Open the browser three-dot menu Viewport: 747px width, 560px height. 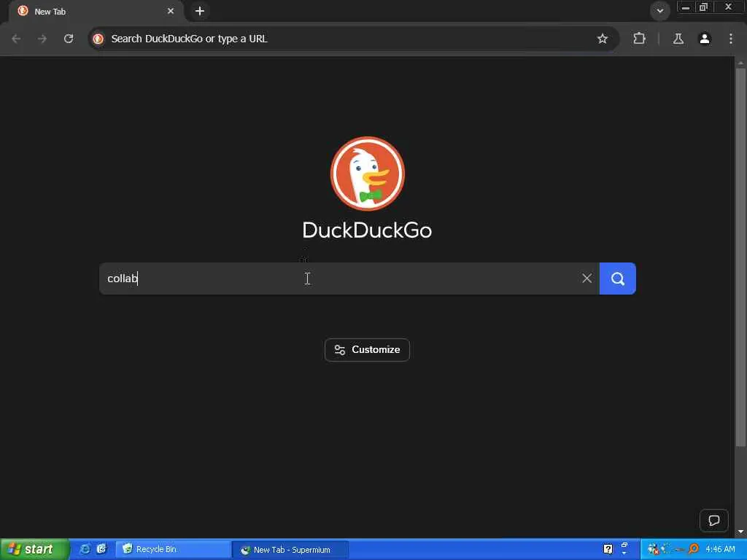(x=731, y=39)
